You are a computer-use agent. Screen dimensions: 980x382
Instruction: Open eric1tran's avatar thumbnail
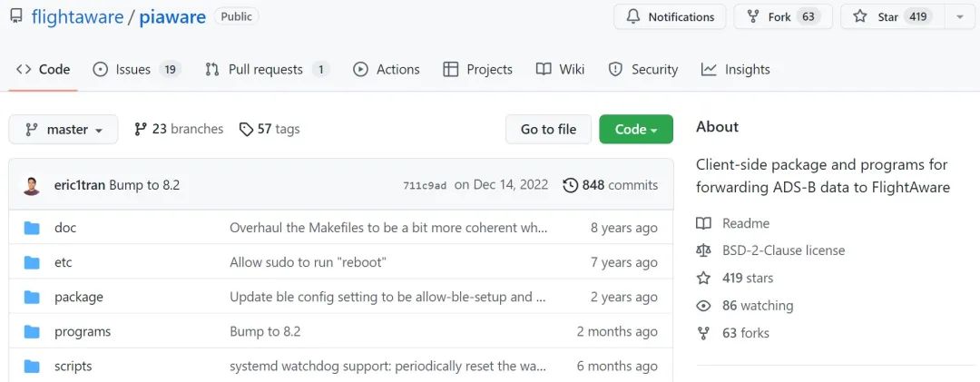point(31,186)
